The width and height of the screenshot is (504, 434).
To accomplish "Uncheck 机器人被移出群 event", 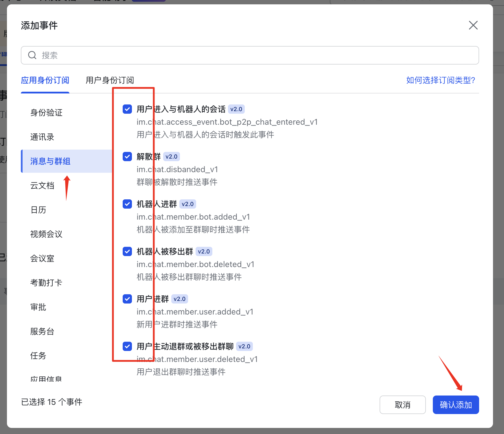I will (127, 251).
